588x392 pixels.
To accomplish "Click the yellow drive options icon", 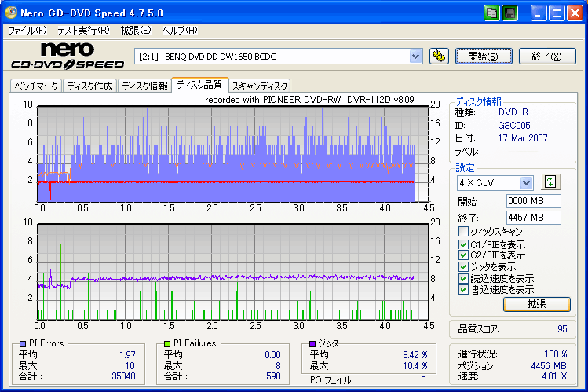I will 439,56.
